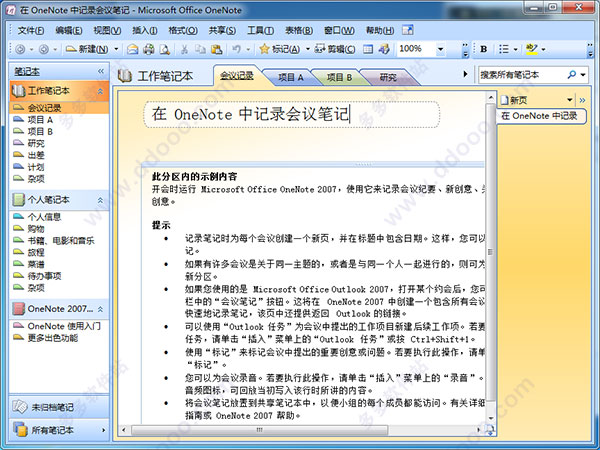Open the 编辑(E) menu

pos(68,31)
